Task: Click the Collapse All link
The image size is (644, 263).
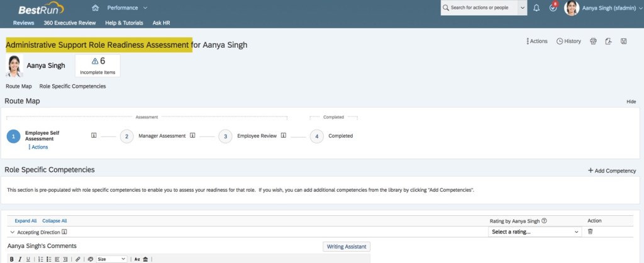Action: pos(55,221)
